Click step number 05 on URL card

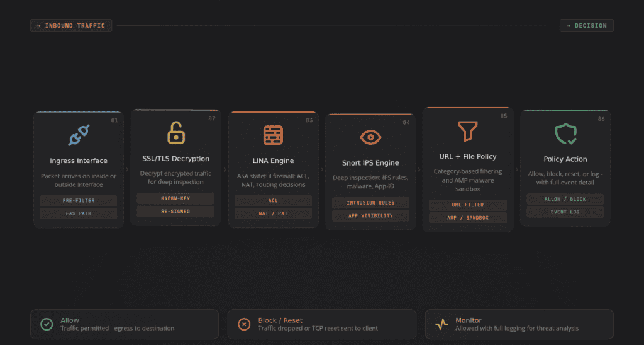pyautogui.click(x=504, y=116)
